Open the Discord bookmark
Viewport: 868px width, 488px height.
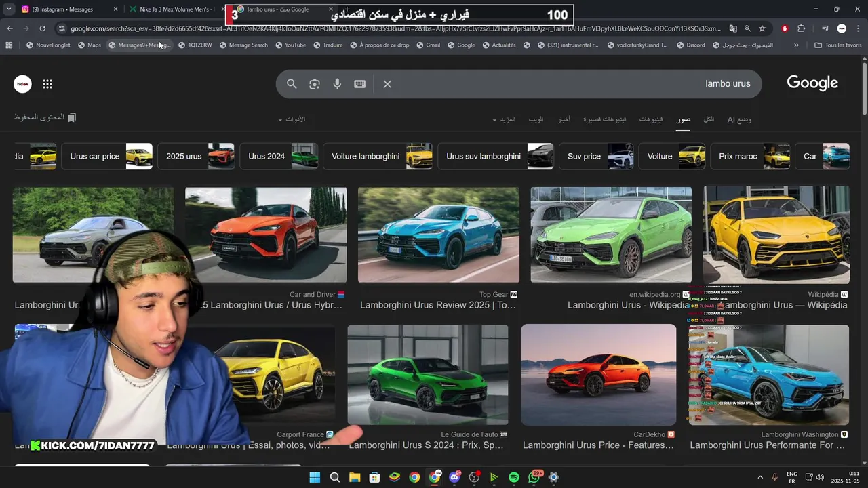(x=690, y=45)
